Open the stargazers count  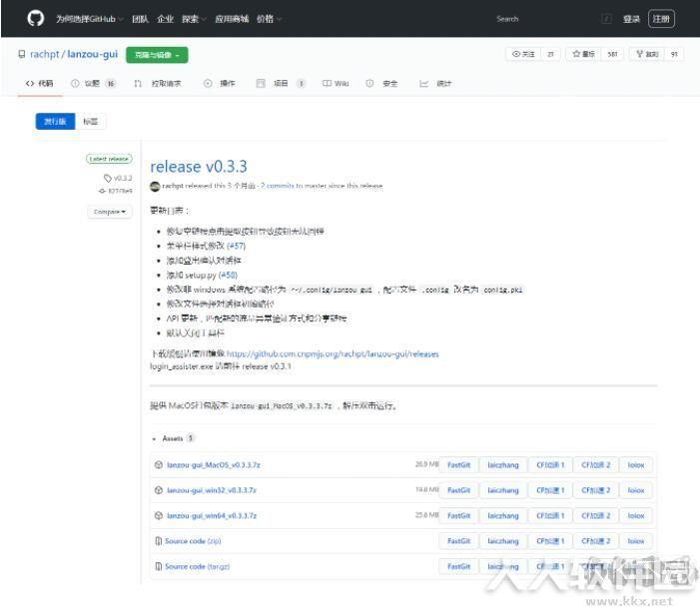612,54
